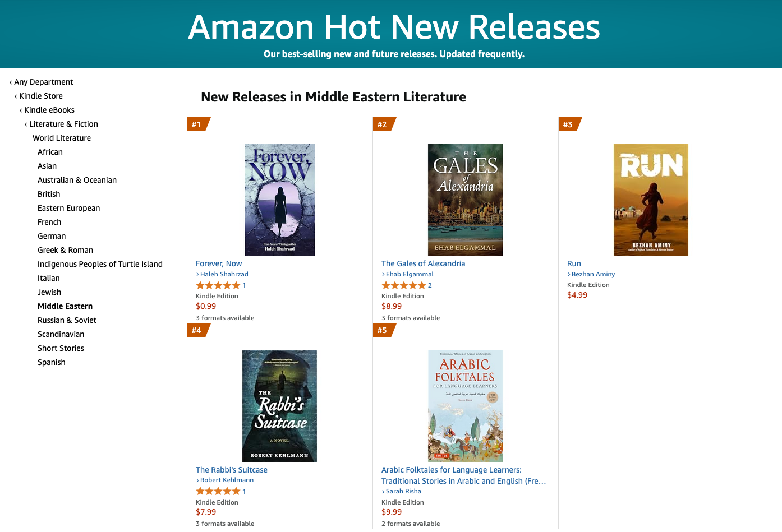Browse Indigenous Peoples of Turtle Island

pos(100,264)
